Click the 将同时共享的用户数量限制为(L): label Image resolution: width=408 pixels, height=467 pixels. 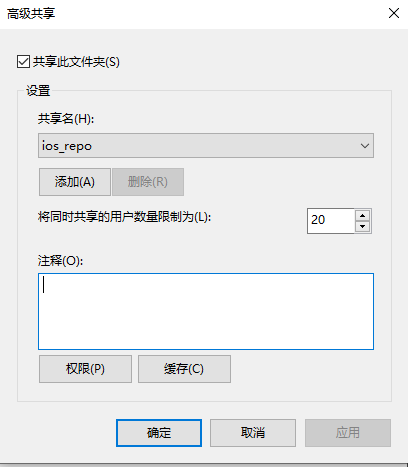coord(124,217)
